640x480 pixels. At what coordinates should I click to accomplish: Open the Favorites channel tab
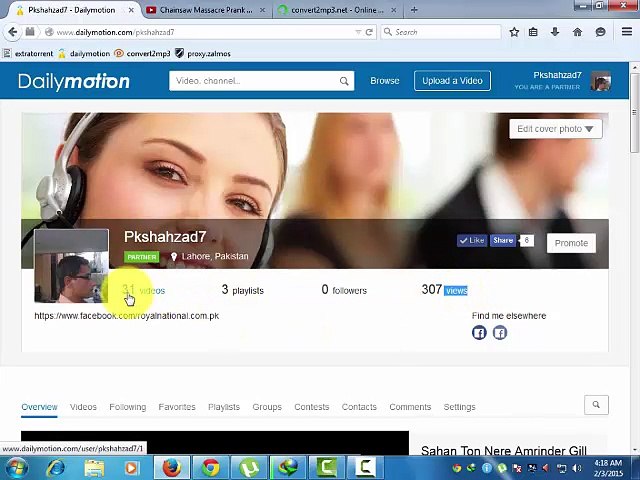pyautogui.click(x=177, y=407)
